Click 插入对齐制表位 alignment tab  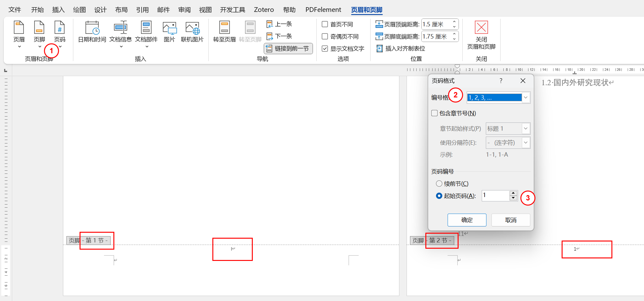[x=401, y=49]
